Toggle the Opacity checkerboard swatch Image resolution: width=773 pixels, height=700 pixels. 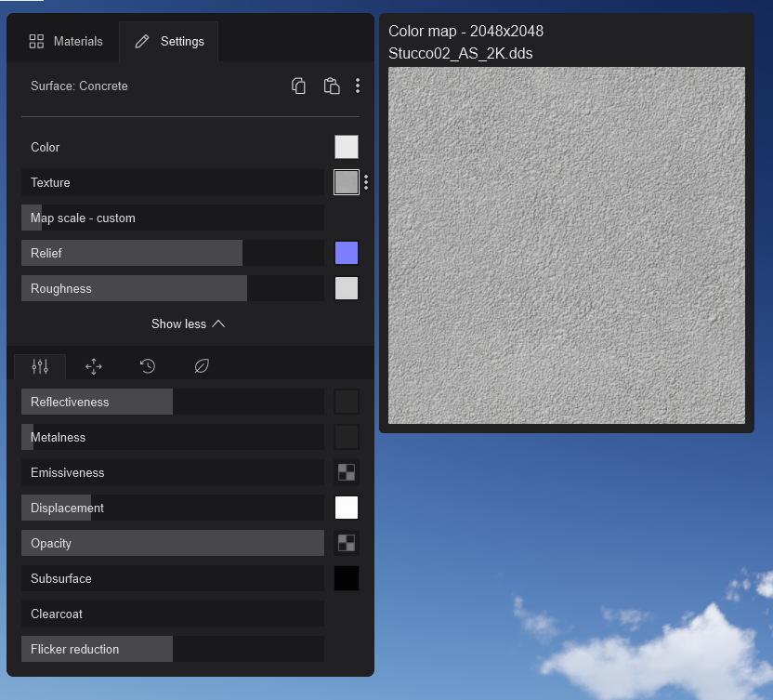tap(346, 543)
